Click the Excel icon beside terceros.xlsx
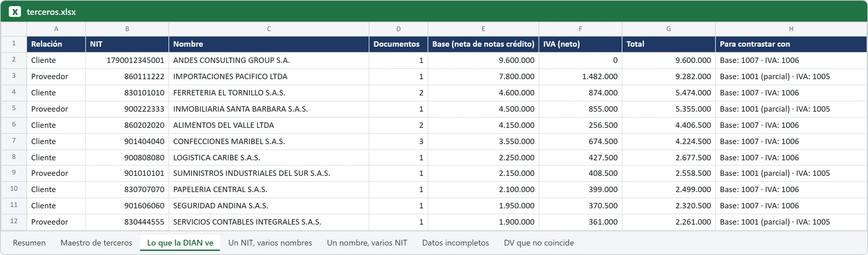This screenshot has width=868, height=255. click(x=15, y=12)
